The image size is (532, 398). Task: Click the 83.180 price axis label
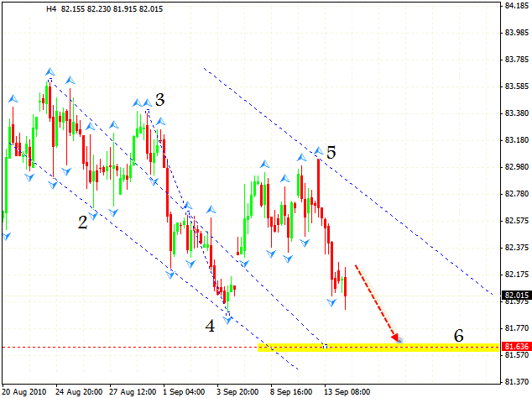(517, 140)
